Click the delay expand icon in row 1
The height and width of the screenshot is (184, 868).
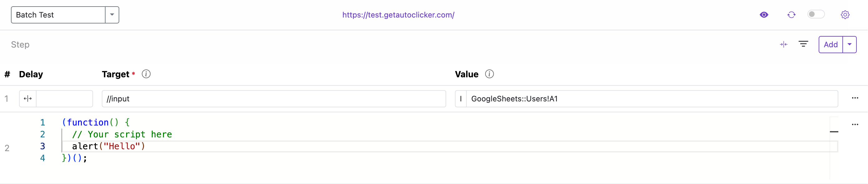coord(27,99)
